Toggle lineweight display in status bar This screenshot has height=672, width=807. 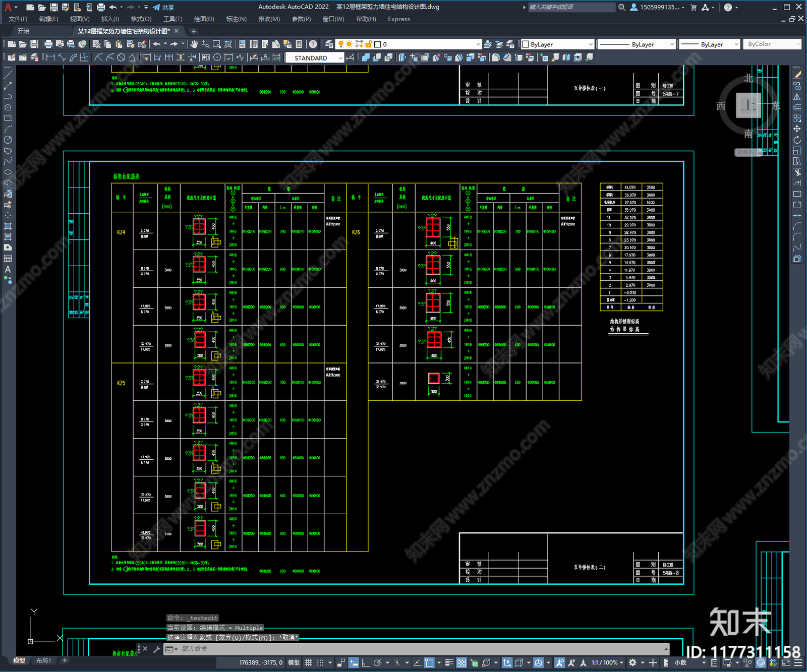449,662
